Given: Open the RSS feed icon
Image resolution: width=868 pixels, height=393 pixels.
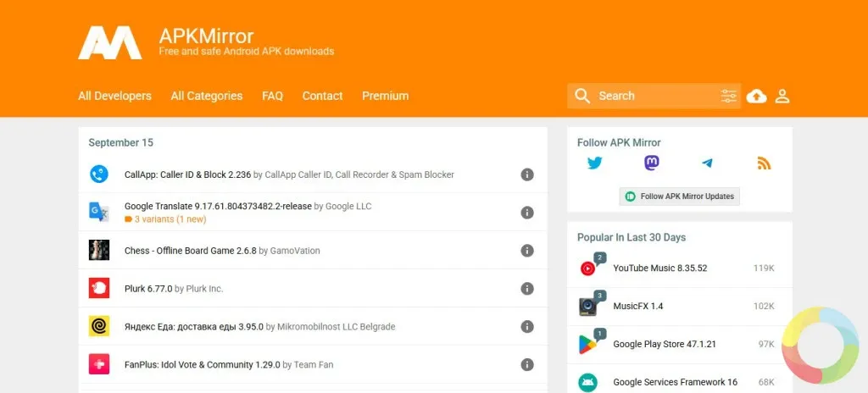Looking at the screenshot, I should pos(764,163).
